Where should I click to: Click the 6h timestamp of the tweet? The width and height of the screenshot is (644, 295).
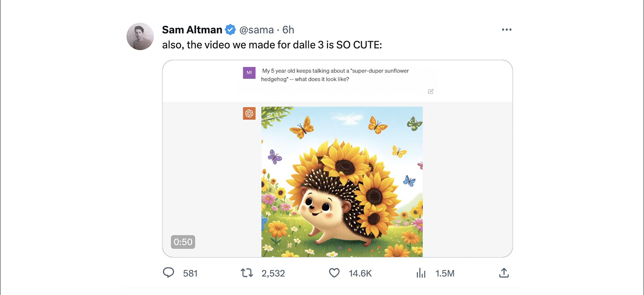289,30
